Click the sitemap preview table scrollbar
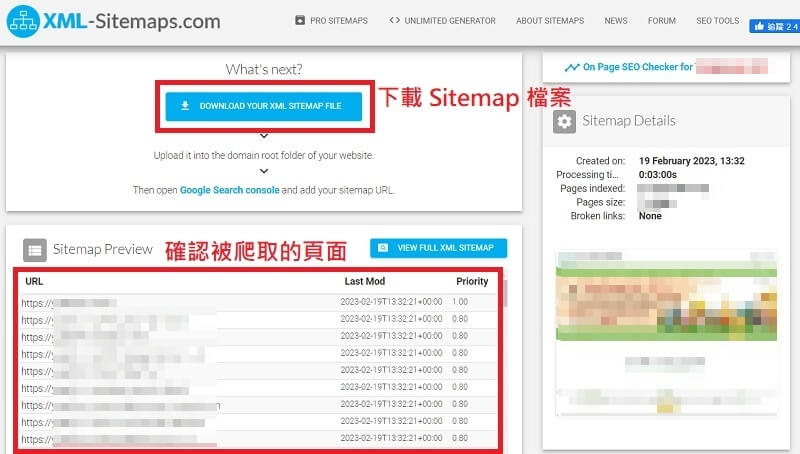This screenshot has width=800, height=454. tap(505, 293)
